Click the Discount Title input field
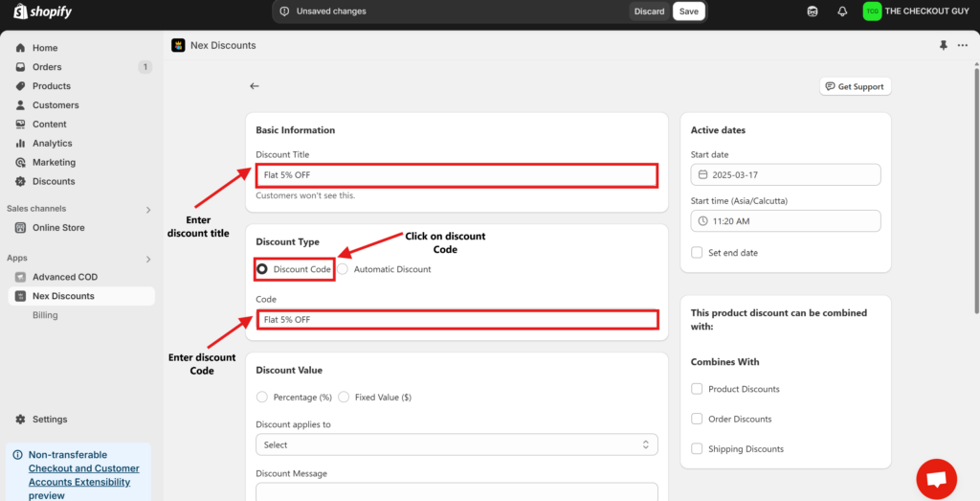 coord(457,175)
